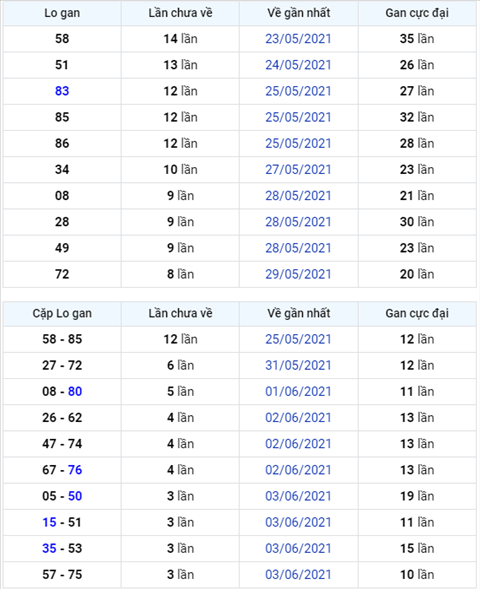This screenshot has width=480, height=589.
Task: Open the 23/05/2021 date link
Action: tap(298, 39)
